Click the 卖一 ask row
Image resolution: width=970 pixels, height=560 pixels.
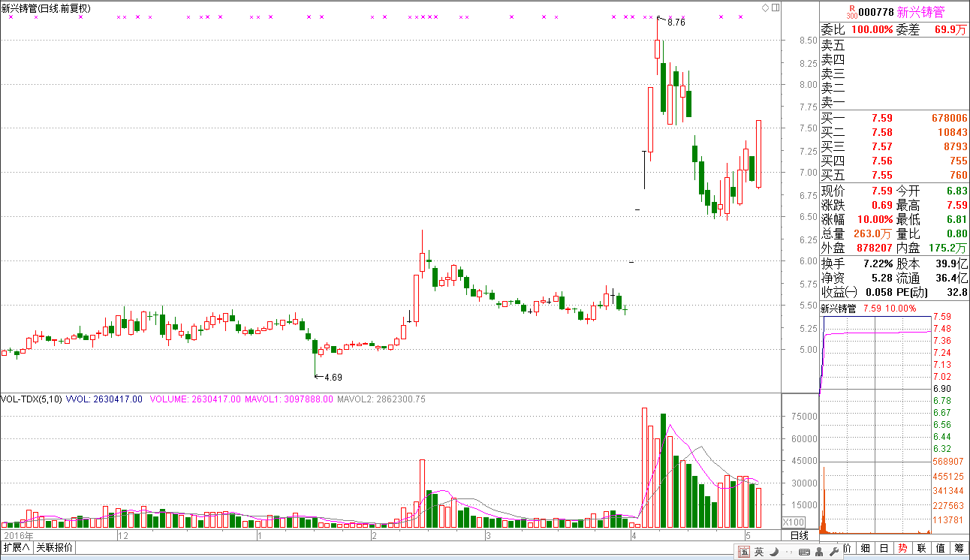click(x=894, y=102)
